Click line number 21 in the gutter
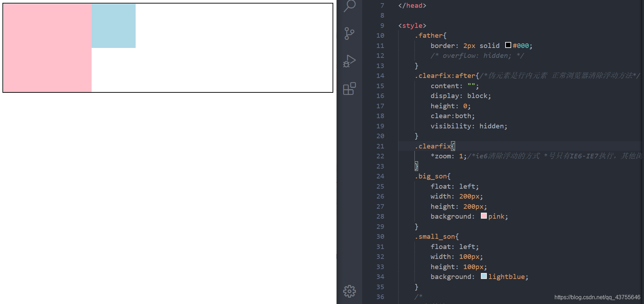644x304 pixels. (x=380, y=146)
